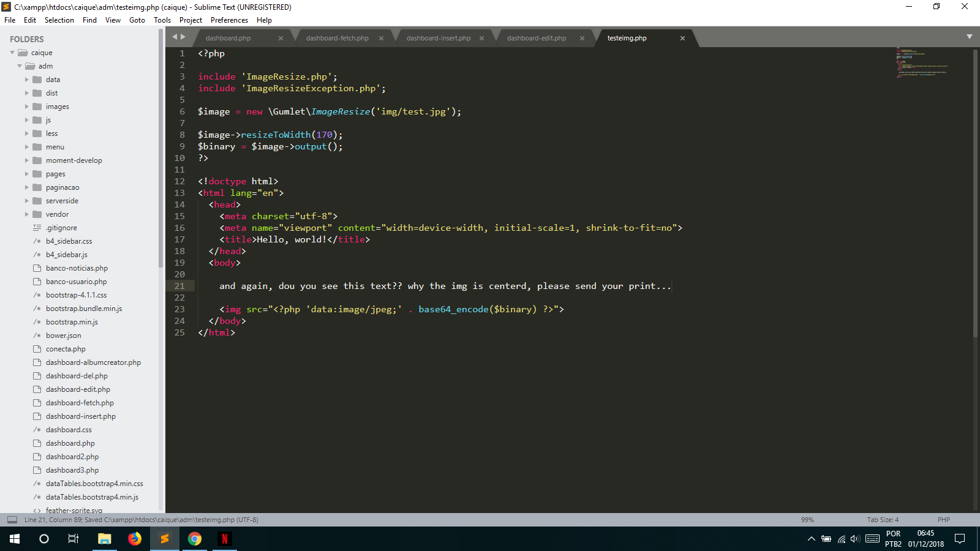Open File Explorer from the taskbar
980x551 pixels.
click(x=104, y=539)
